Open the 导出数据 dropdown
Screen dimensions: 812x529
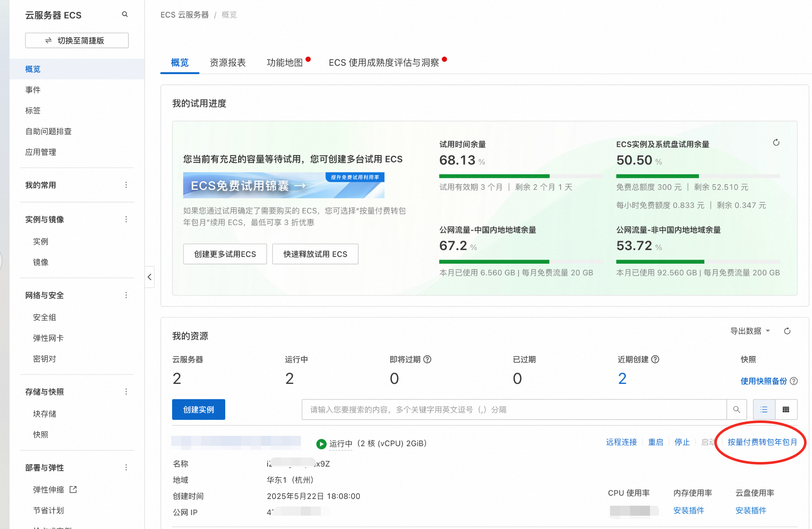coord(750,331)
